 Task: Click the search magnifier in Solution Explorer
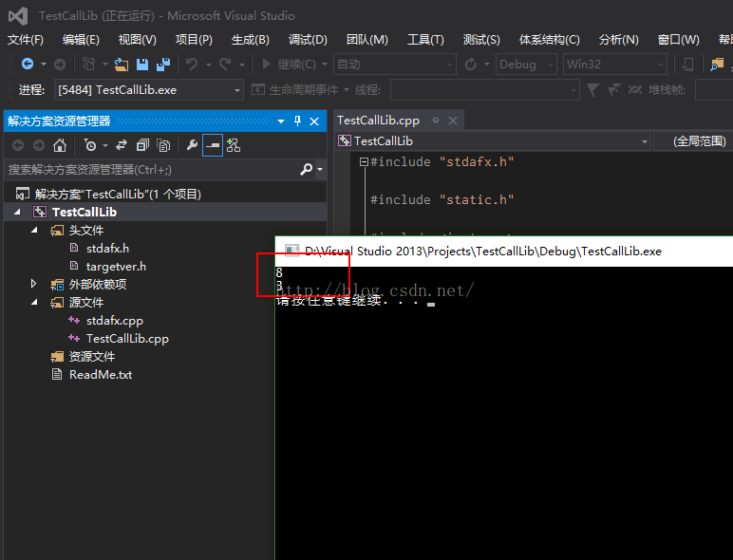click(306, 169)
